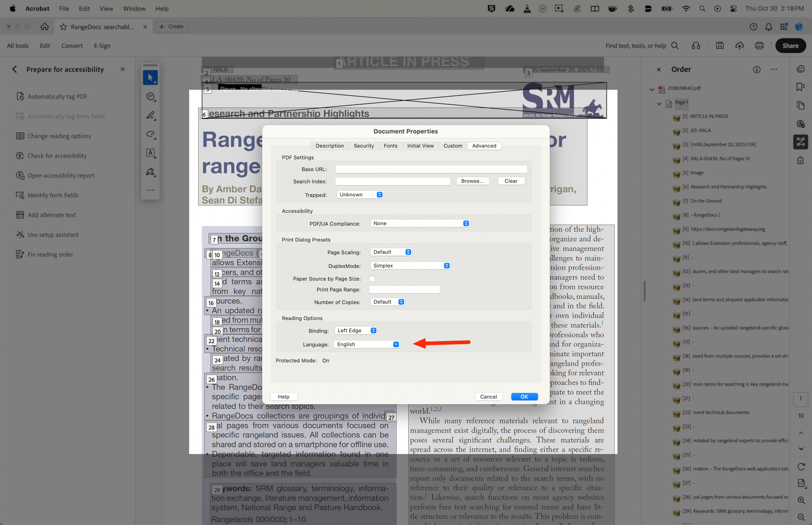Collapse Page 1 in the Order panel
This screenshot has height=525, width=812.
point(658,103)
